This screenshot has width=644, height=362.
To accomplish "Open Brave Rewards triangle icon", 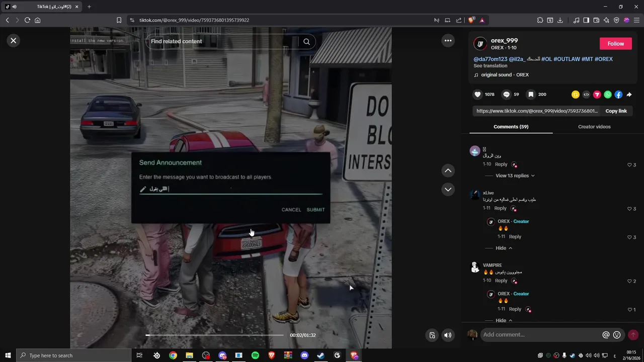I will tap(482, 20).
